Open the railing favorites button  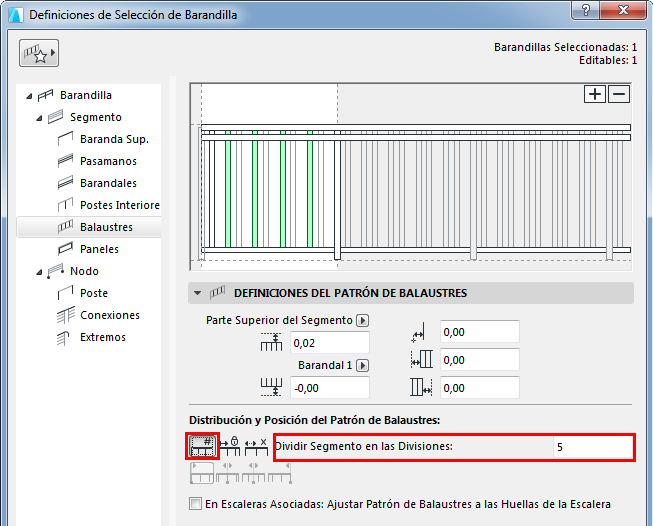(x=39, y=53)
